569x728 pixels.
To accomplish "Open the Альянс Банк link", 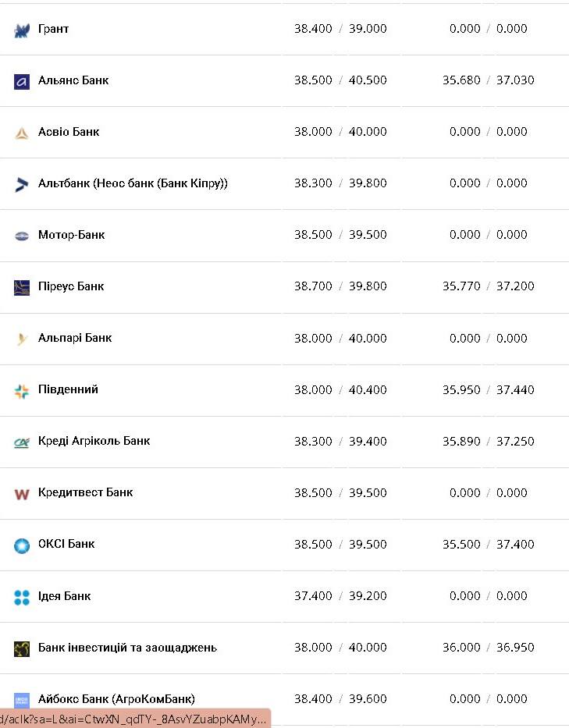I will [x=73, y=80].
